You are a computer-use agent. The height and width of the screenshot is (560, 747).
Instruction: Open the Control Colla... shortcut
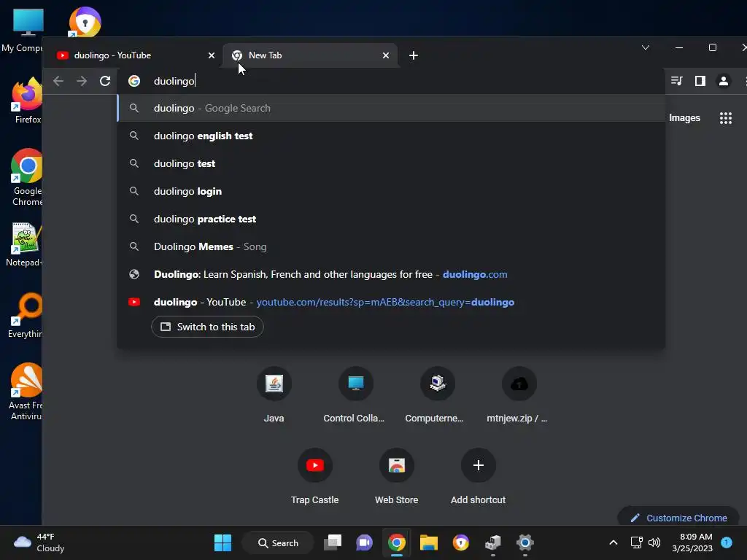click(x=355, y=394)
